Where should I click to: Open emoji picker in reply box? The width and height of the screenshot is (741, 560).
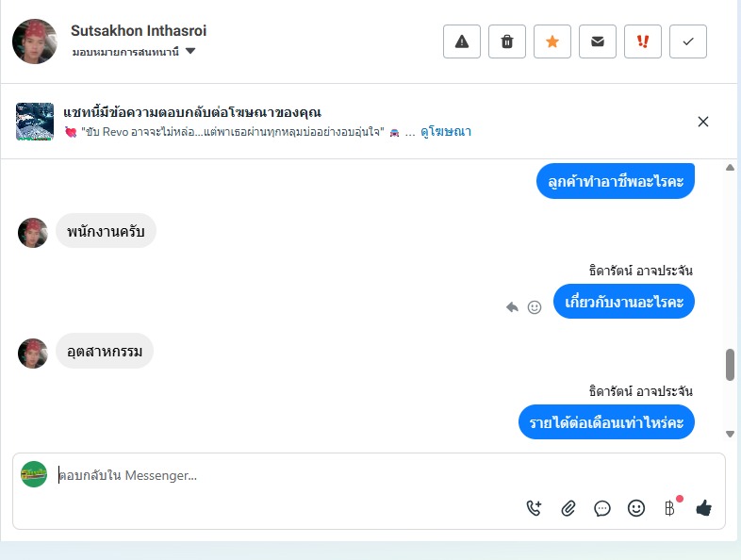636,508
